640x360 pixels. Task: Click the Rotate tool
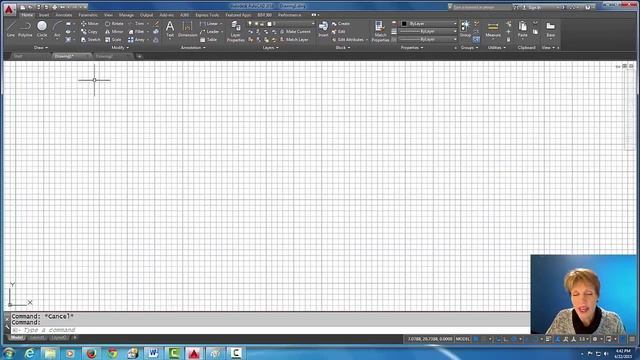[x=114, y=24]
